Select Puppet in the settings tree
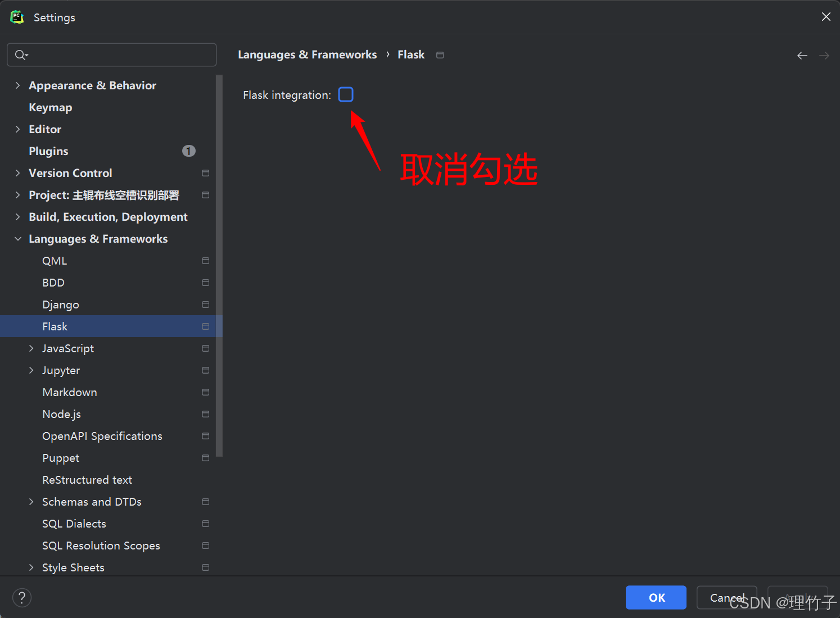 (61, 458)
